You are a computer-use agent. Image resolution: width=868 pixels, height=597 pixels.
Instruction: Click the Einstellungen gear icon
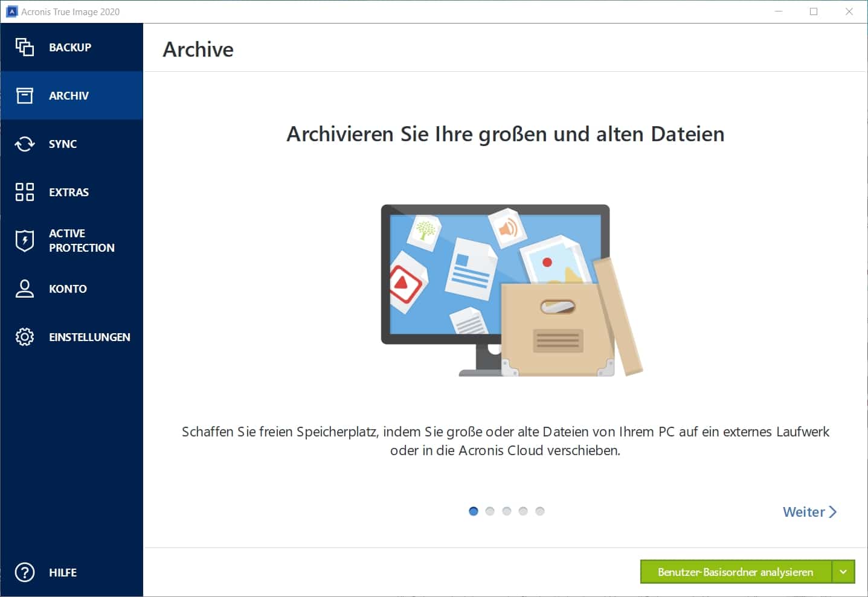pos(25,337)
